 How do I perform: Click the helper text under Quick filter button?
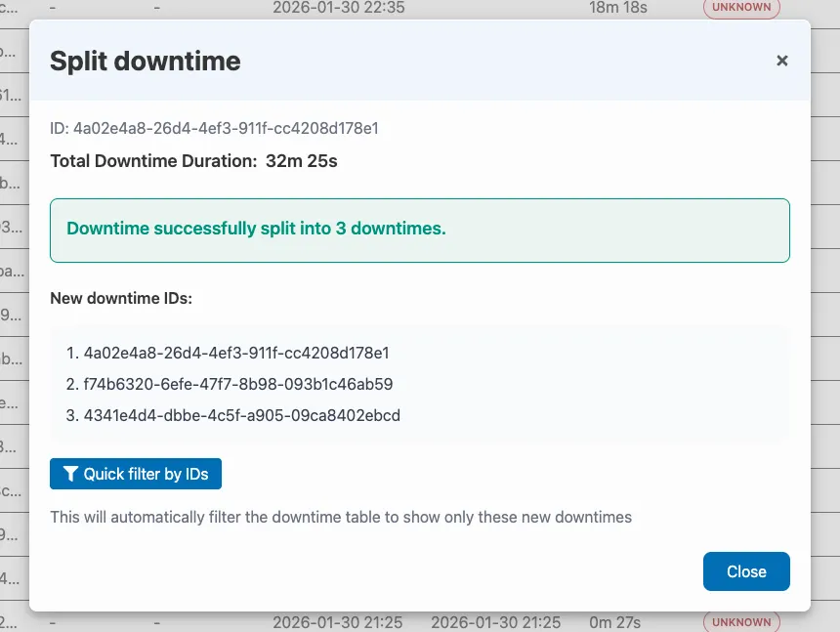(341, 517)
